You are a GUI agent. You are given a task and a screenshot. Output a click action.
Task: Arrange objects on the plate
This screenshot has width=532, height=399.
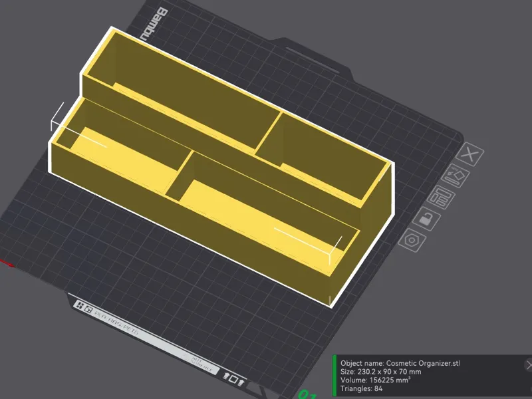tap(441, 197)
